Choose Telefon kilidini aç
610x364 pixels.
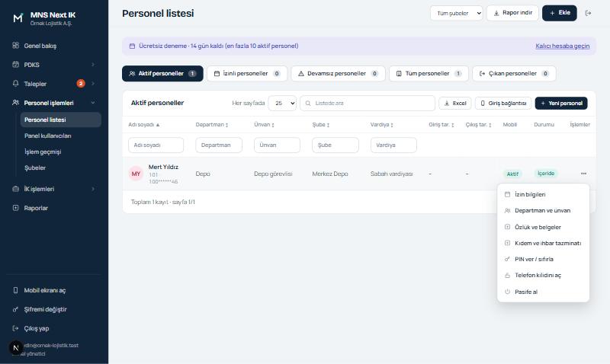543,275
